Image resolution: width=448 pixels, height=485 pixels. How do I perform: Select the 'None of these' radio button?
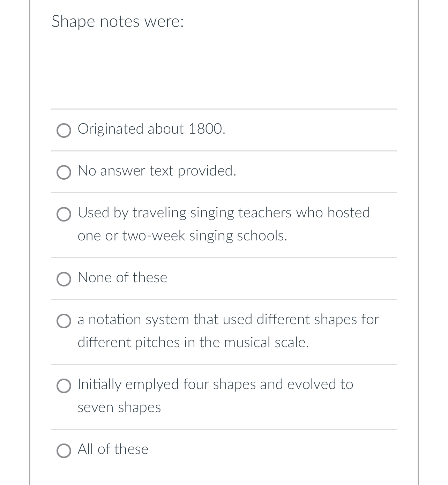coord(64,279)
